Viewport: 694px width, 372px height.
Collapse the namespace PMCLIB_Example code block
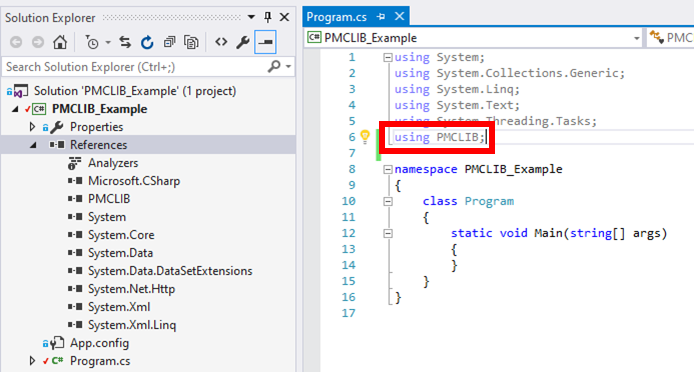pyautogui.click(x=388, y=169)
